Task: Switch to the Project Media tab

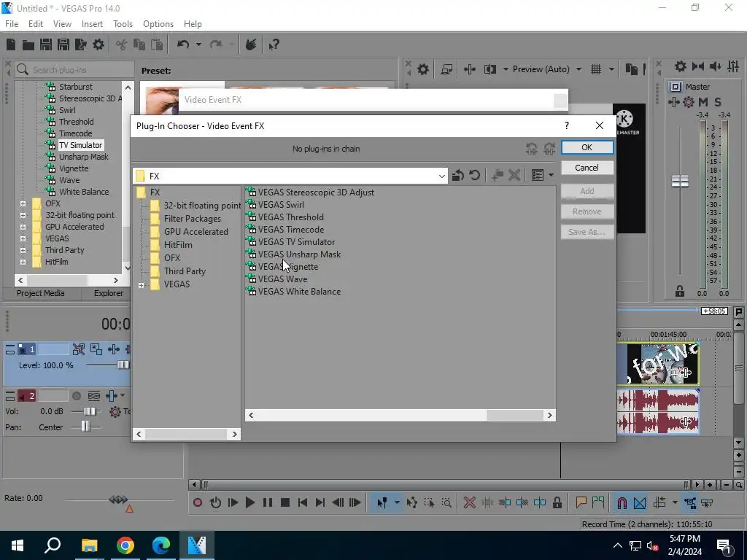Action: click(41, 293)
